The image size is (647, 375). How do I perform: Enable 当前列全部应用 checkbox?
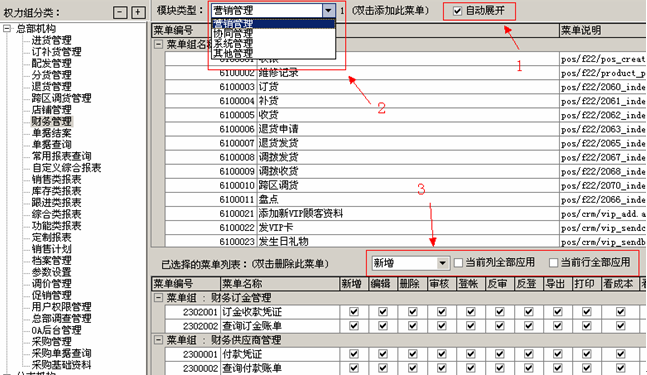pos(458,262)
